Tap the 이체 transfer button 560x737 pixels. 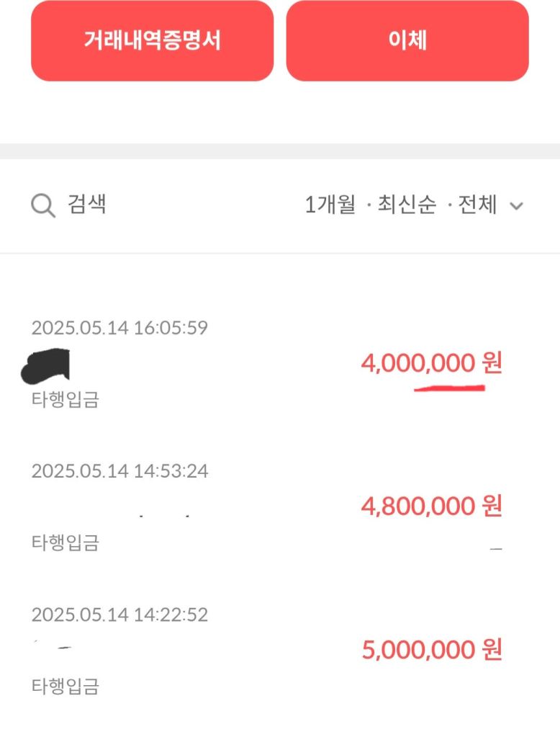click(x=407, y=40)
